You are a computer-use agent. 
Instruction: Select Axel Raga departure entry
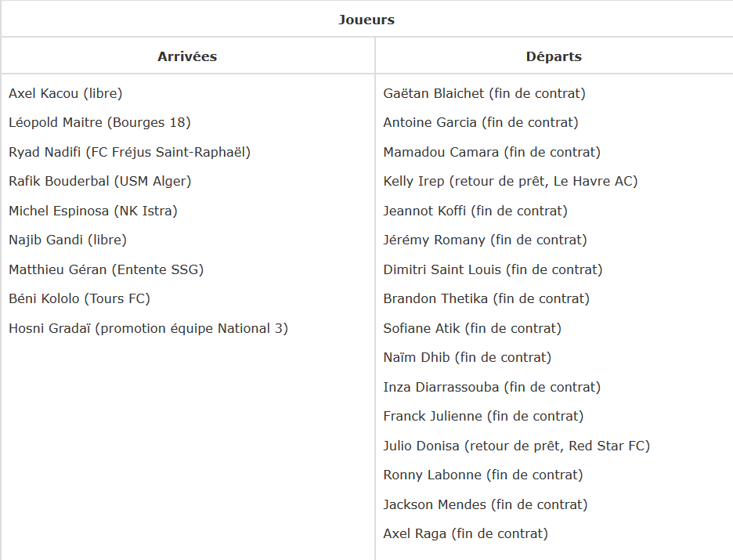(465, 533)
